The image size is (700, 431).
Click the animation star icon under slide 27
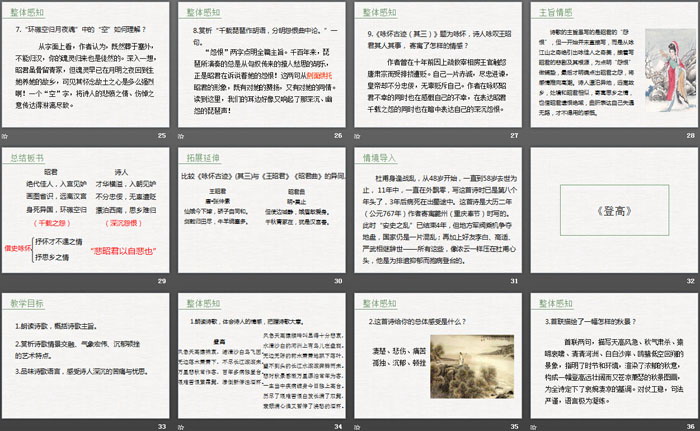357,136
